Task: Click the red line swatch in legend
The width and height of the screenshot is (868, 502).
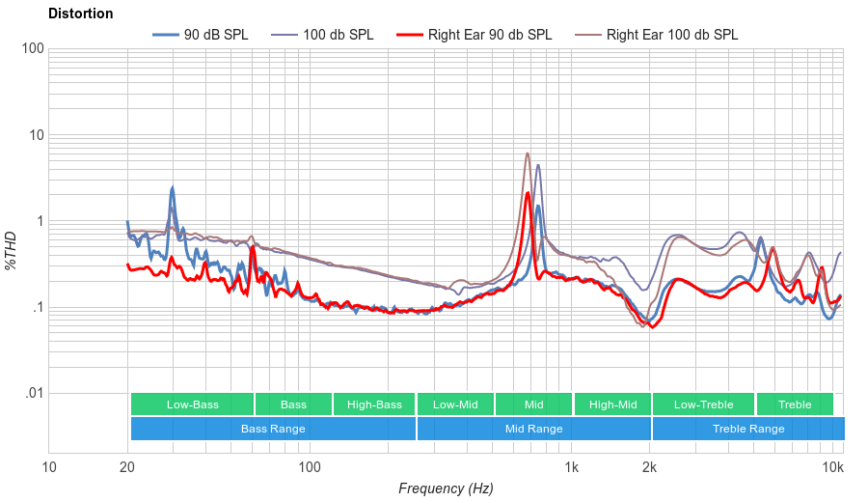Action: (x=410, y=35)
